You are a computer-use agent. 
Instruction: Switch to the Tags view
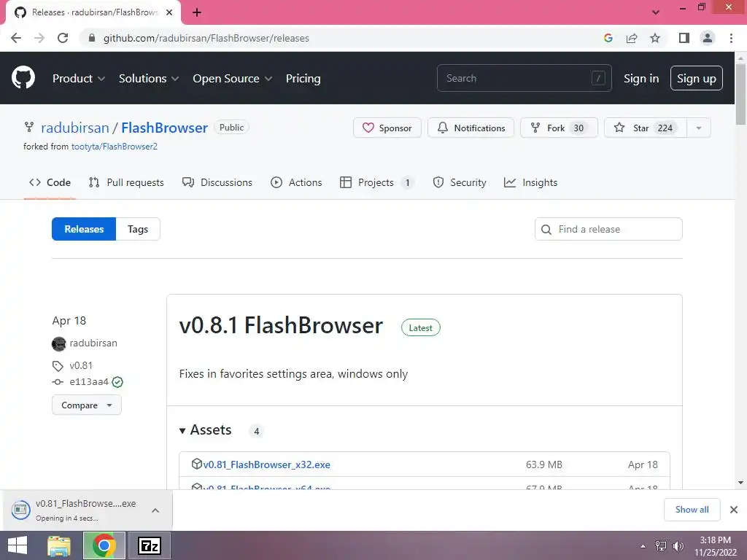click(x=138, y=229)
